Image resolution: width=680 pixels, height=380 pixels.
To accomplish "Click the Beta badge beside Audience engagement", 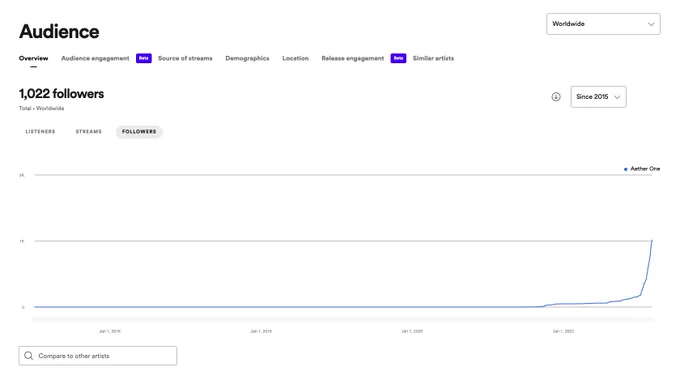I will pos(144,58).
